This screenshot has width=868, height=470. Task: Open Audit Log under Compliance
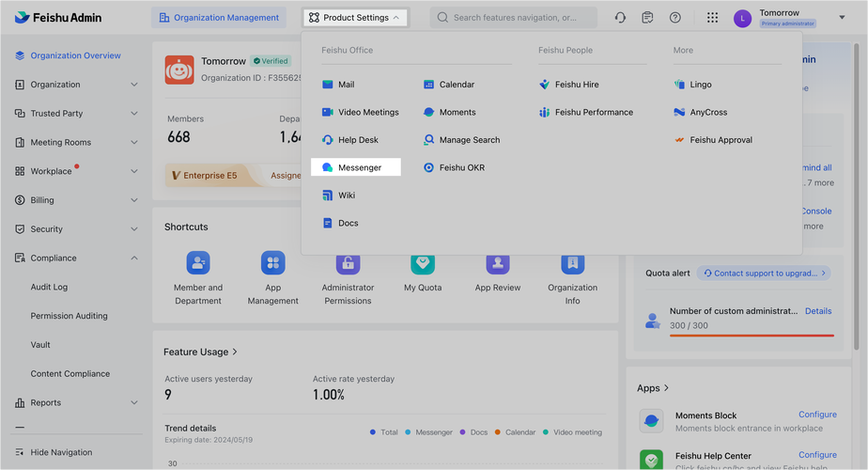click(49, 287)
